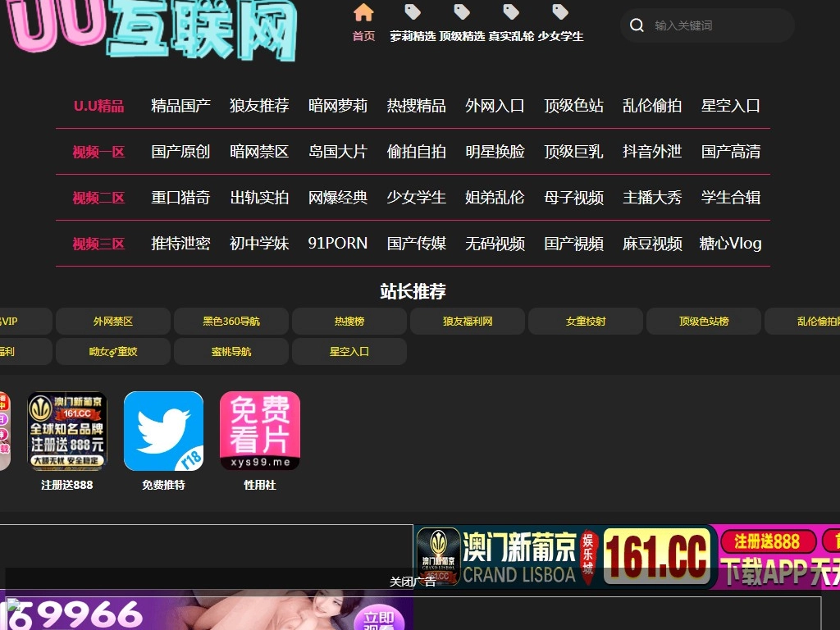The image size is (840, 630).
Task: Select the U.U精品 section label
Action: tap(98, 105)
